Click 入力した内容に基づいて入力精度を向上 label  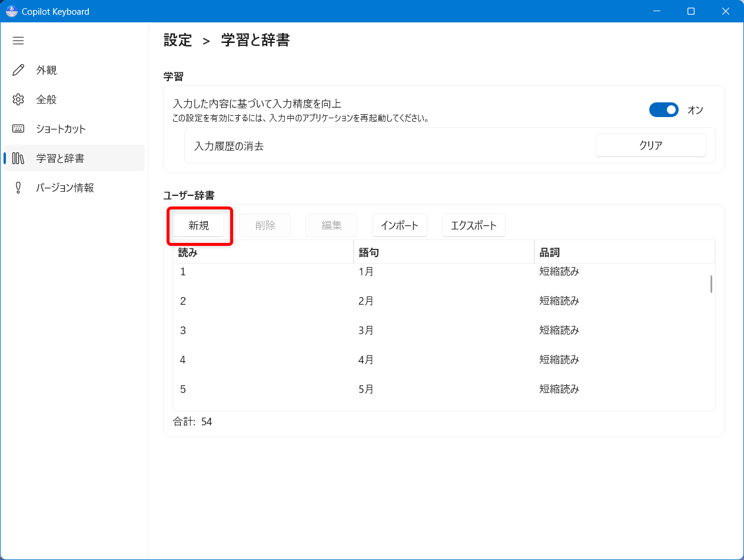257,104
